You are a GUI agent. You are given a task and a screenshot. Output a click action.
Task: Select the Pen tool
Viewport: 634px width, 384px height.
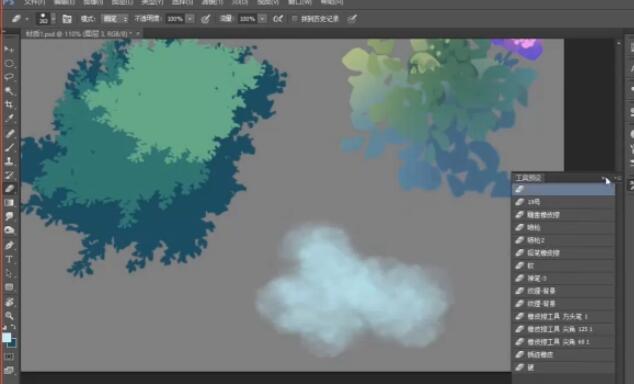(9, 245)
